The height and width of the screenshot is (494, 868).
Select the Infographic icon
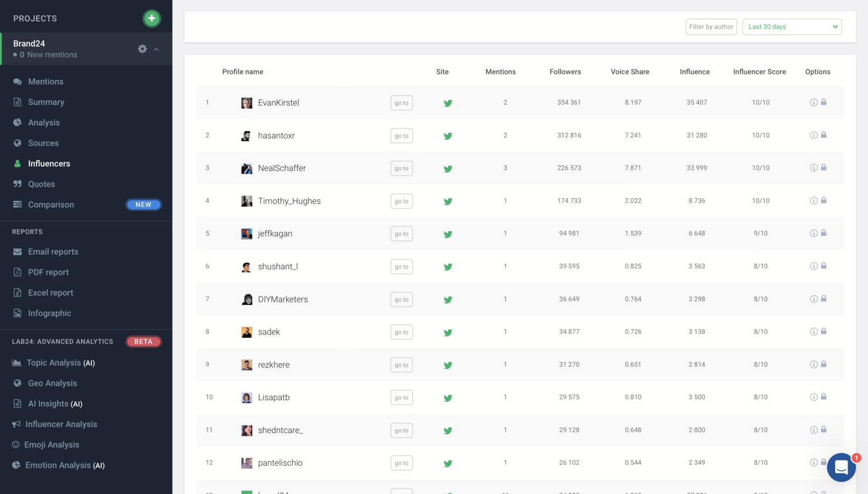pyautogui.click(x=15, y=313)
